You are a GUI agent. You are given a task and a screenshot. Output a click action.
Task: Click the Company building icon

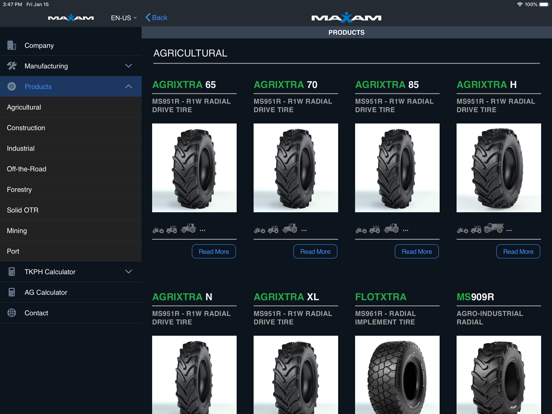(x=12, y=45)
